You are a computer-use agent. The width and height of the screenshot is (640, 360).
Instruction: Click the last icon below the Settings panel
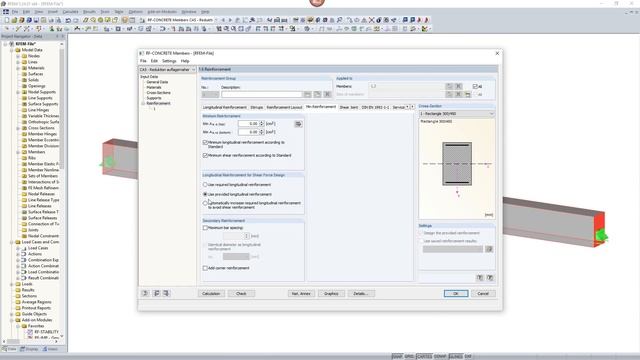(x=490, y=278)
